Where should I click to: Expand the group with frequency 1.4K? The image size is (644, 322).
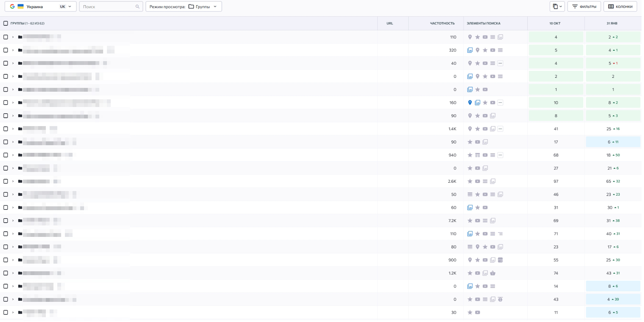coord(13,129)
